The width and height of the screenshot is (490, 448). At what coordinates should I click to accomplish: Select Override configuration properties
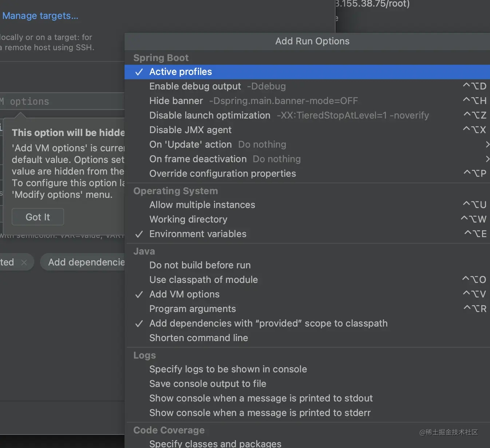(x=307, y=174)
